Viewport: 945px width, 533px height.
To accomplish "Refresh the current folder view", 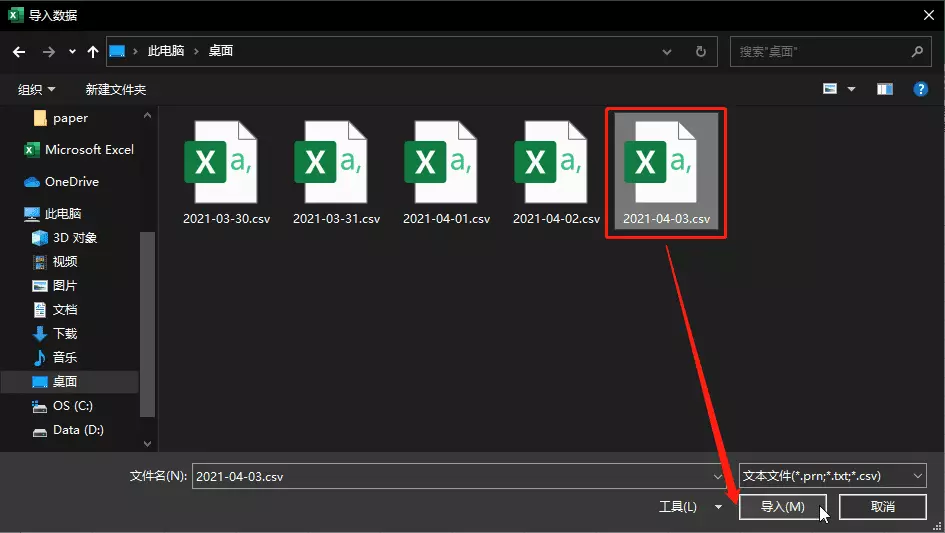I will pos(700,52).
